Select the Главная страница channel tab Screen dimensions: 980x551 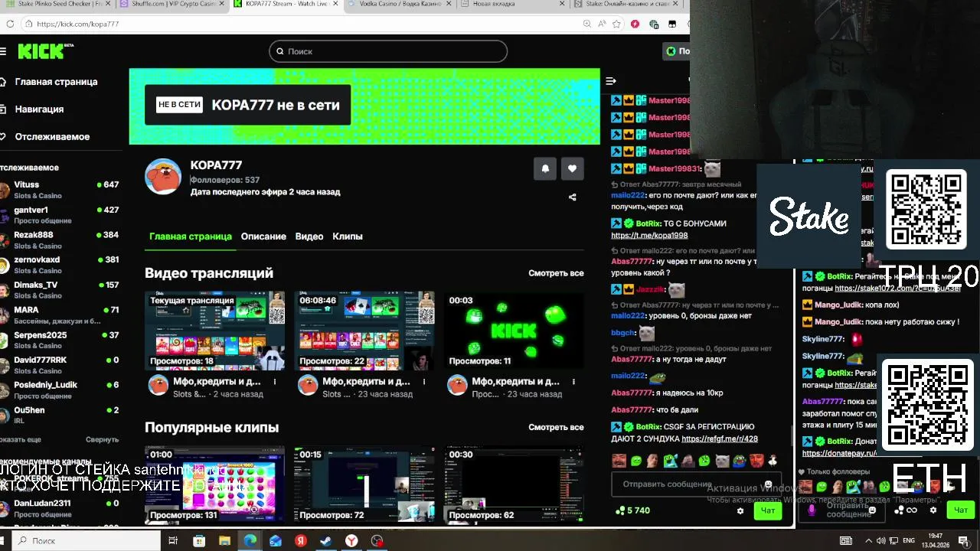191,236
